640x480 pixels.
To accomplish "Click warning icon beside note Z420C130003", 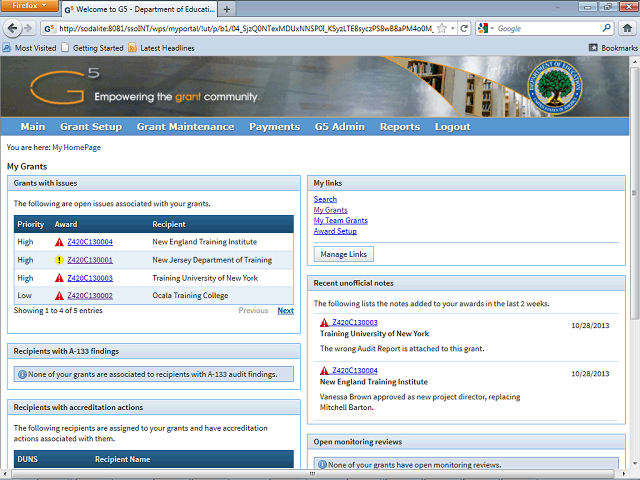I will pyautogui.click(x=324, y=322).
